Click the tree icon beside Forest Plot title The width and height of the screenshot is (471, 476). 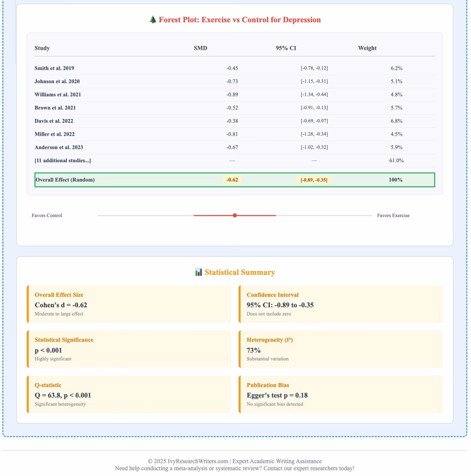tap(153, 20)
